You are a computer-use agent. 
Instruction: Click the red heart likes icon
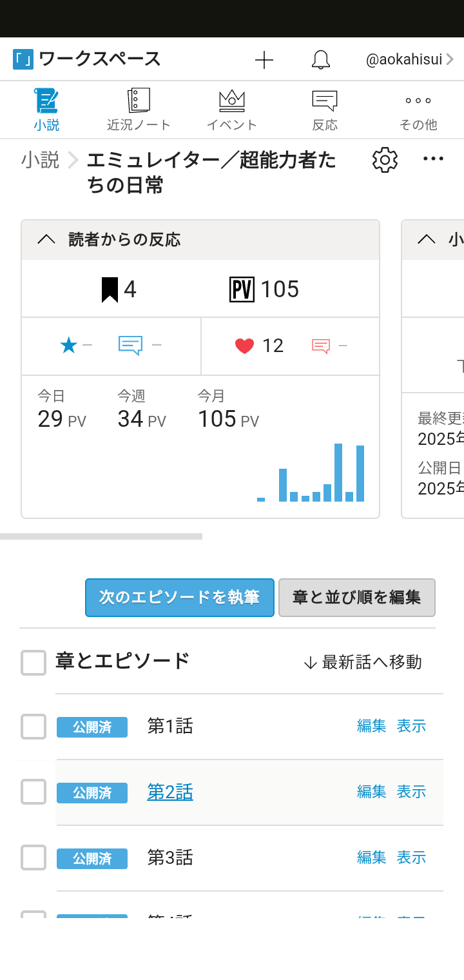tap(244, 346)
